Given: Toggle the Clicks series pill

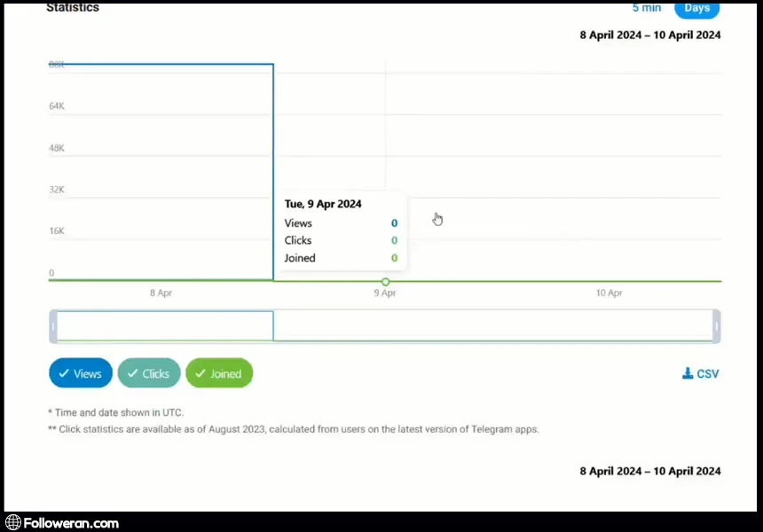Looking at the screenshot, I should click(149, 373).
